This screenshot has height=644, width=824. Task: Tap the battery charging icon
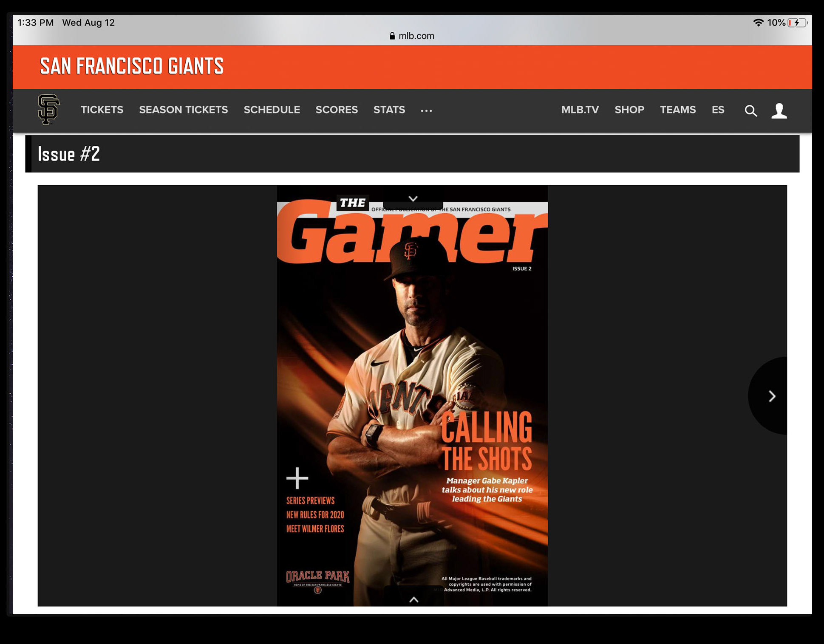(797, 23)
